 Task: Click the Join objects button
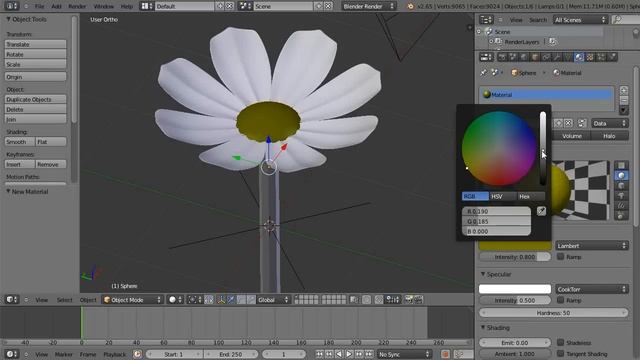(x=36, y=119)
